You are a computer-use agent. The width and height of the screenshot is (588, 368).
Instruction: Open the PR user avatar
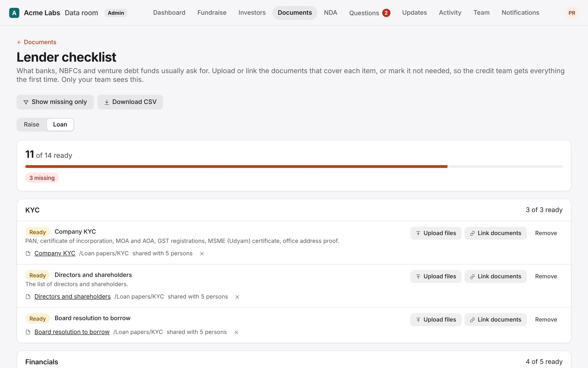click(x=572, y=13)
